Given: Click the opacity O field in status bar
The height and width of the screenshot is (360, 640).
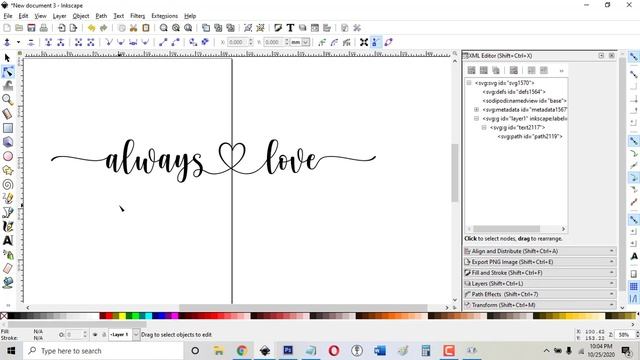Looking at the screenshot, I should coord(74,335).
